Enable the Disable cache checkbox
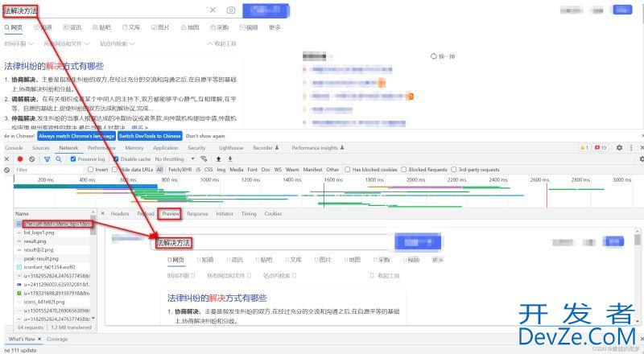This screenshot has width=644, height=354. point(114,159)
